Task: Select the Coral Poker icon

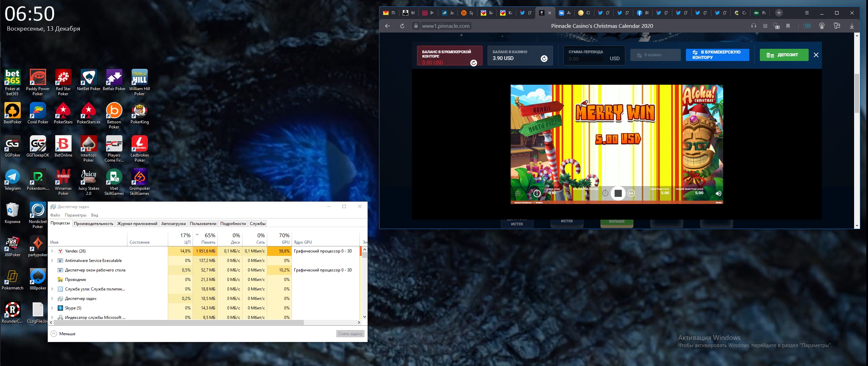Action: pyautogui.click(x=38, y=114)
